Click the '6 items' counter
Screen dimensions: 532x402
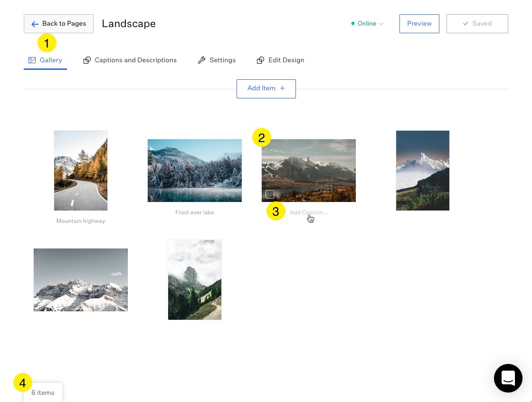click(43, 392)
